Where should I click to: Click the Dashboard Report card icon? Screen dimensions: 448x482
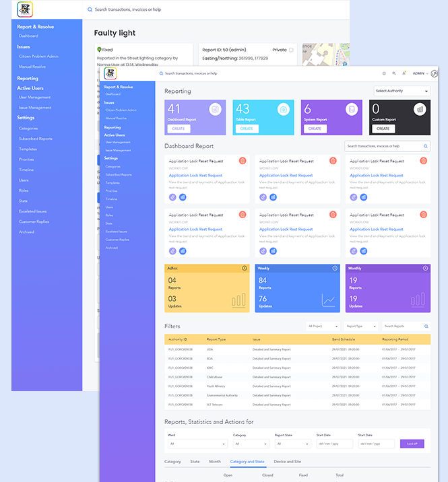pos(215,109)
